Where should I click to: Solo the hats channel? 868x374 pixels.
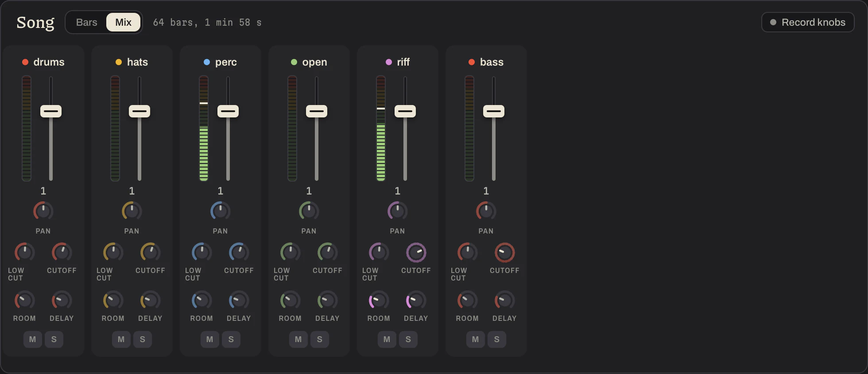point(143,339)
